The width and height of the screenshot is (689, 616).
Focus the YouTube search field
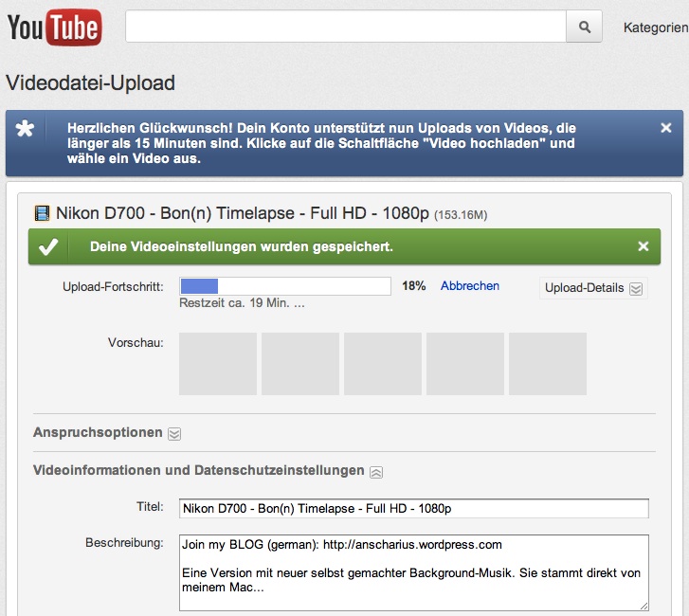(x=345, y=27)
